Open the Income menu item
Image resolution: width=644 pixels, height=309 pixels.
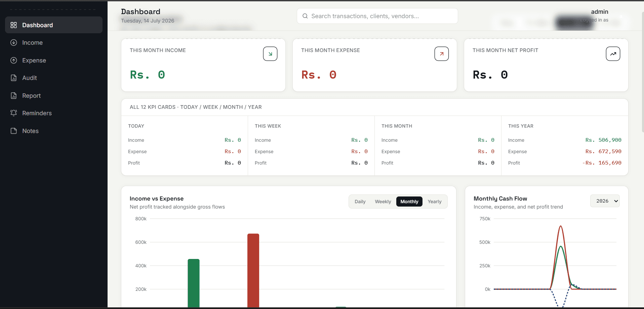point(54,43)
